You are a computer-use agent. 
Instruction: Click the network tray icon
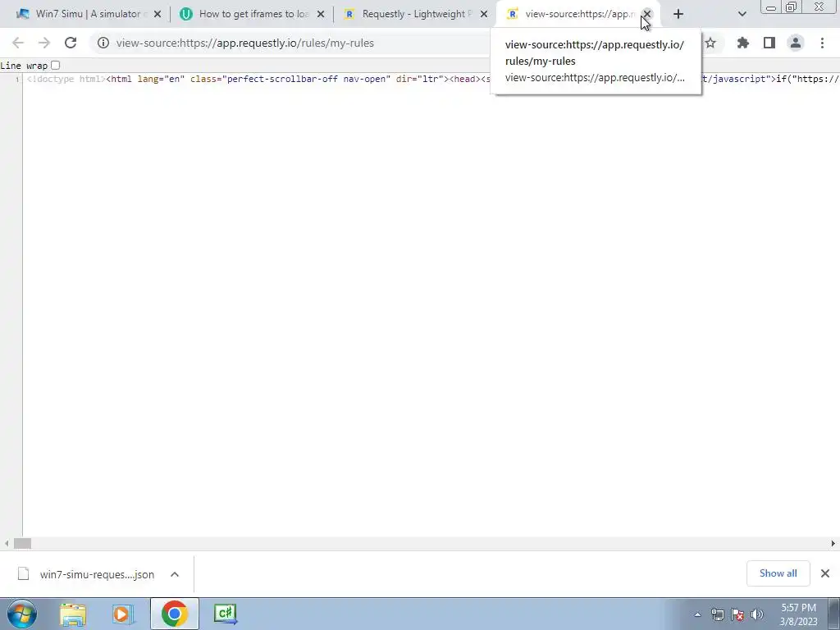click(717, 614)
